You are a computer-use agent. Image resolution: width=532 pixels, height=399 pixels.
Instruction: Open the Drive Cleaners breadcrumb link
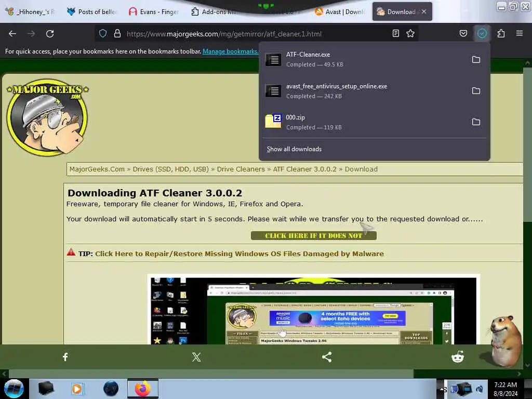(241, 169)
